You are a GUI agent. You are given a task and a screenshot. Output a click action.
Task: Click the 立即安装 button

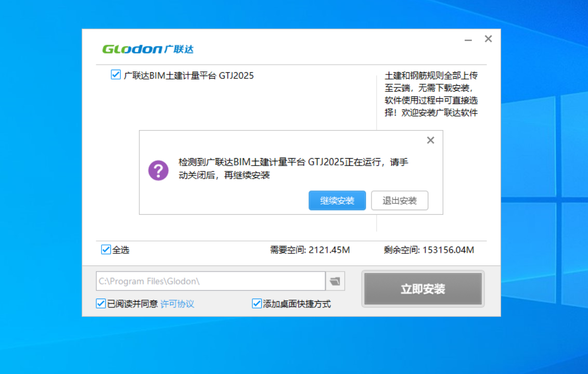423,289
